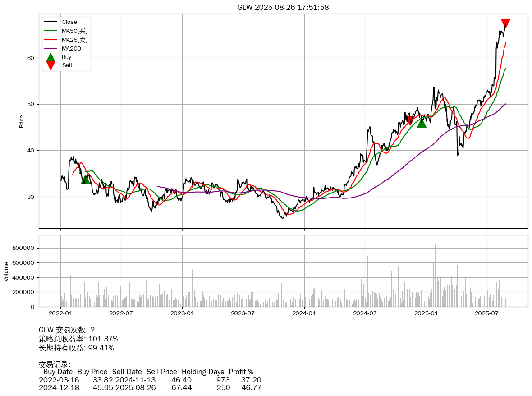Screen dimensions: 532x396
Task: Click the 2024-01 tick label on x-axis
Action: (304, 313)
